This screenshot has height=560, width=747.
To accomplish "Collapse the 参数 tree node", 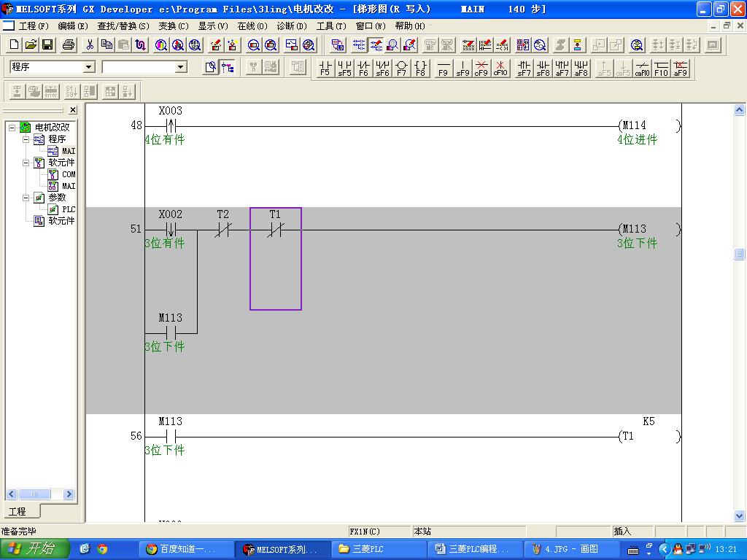I will click(26, 198).
